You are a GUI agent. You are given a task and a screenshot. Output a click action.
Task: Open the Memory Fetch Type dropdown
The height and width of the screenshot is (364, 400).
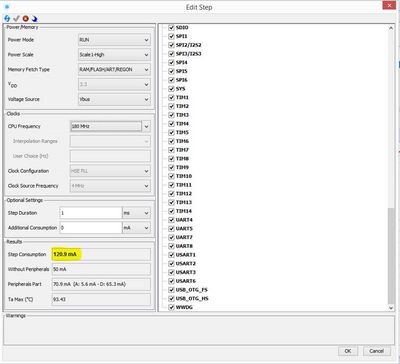pos(114,70)
